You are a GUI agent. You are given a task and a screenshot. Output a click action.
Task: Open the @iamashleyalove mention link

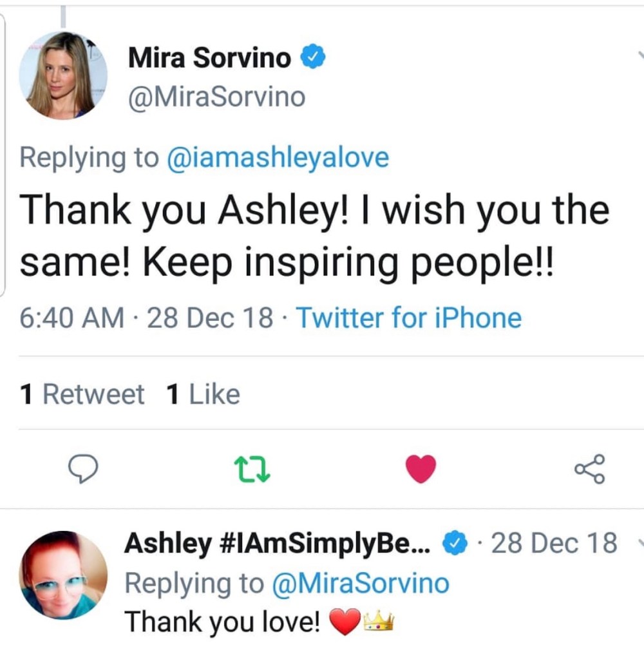pyautogui.click(x=278, y=157)
